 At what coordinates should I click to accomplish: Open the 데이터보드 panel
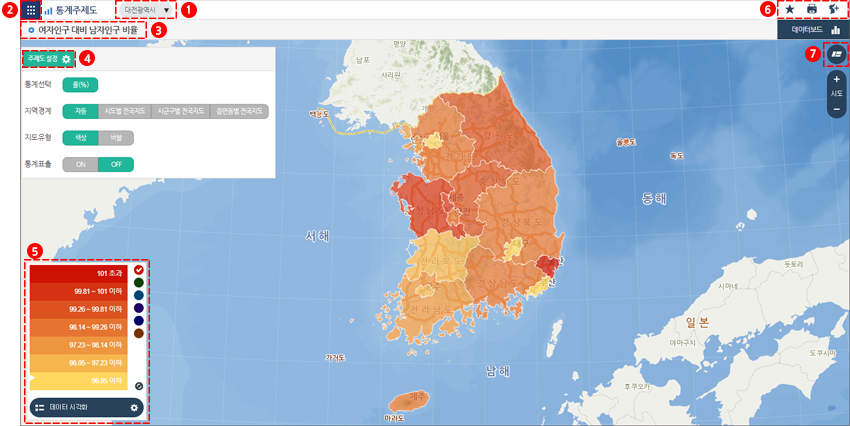coord(813,30)
